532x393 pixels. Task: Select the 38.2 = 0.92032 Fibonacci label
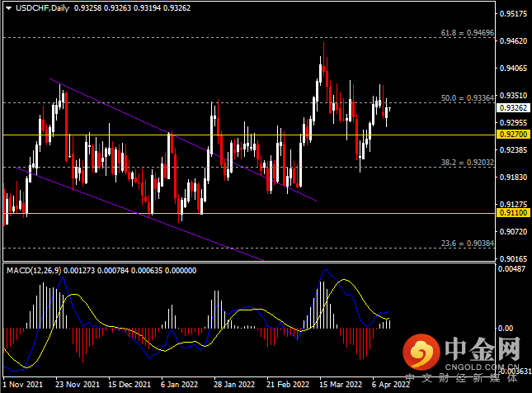pyautogui.click(x=468, y=163)
